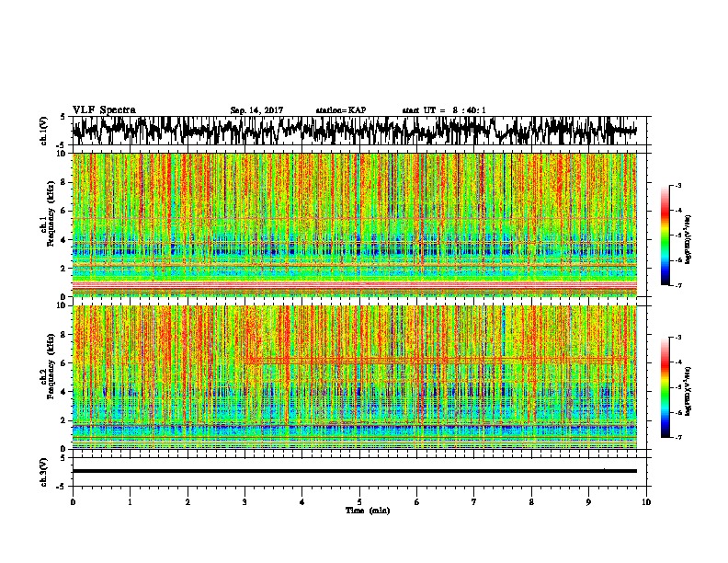Click the "ch.3(V)" axis label
The height and width of the screenshot is (563, 728).
[x=44, y=473]
